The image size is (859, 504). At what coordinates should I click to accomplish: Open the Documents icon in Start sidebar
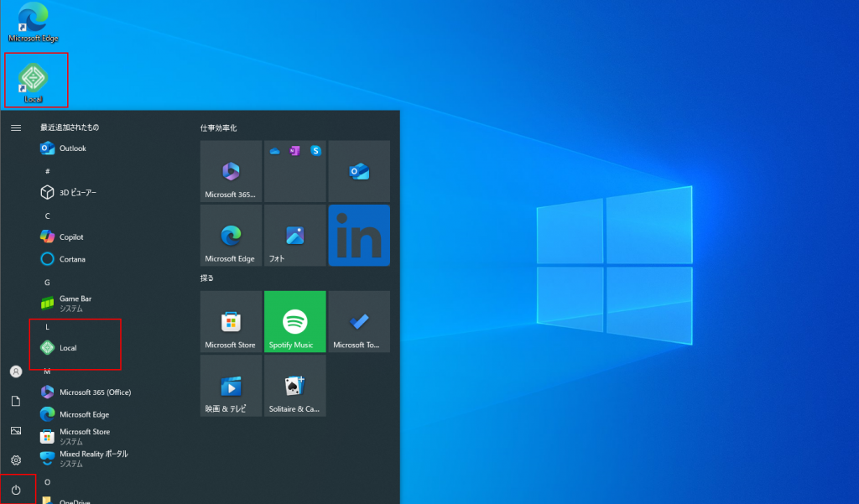coord(15,401)
